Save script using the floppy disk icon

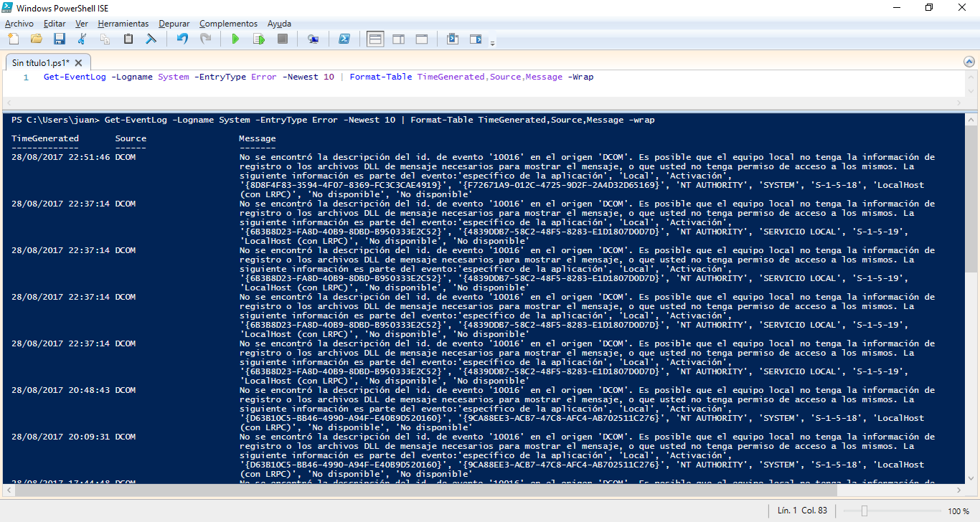click(60, 39)
